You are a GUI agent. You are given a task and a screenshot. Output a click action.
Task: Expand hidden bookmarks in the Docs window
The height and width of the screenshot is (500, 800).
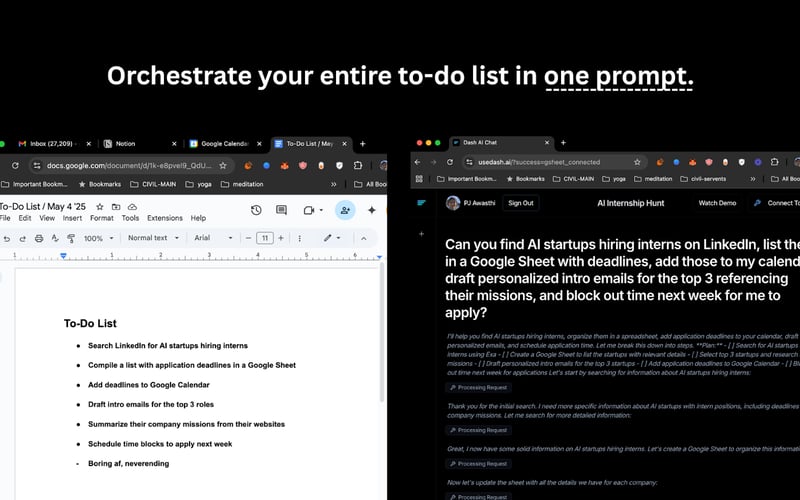[x=334, y=184]
